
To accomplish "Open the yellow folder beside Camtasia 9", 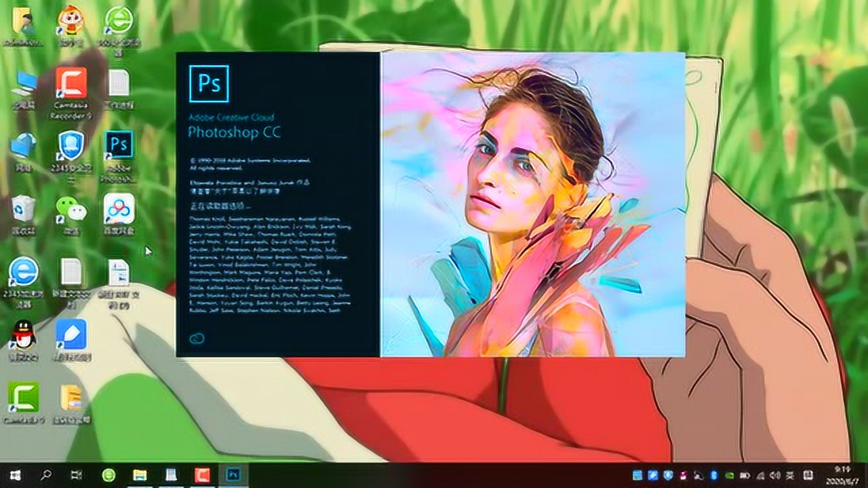I will pos(71,403).
